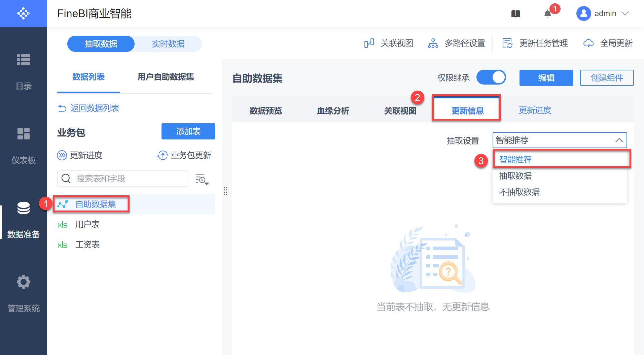The height and width of the screenshot is (355, 644).
Task: Open the 关联视图 tab
Action: [x=400, y=110]
